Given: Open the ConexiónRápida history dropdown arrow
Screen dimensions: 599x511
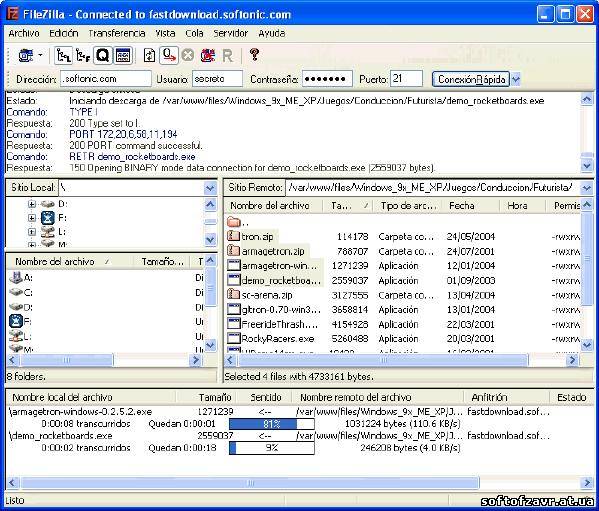Looking at the screenshot, I should coord(515,79).
